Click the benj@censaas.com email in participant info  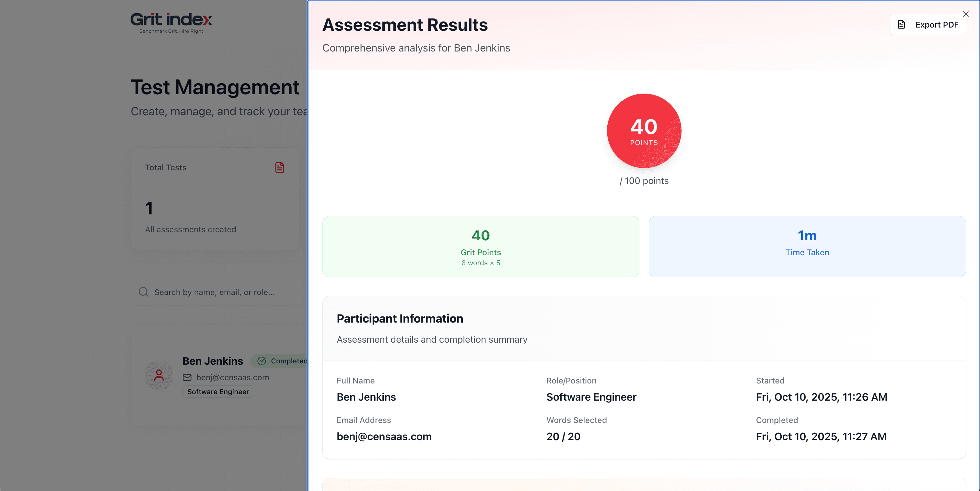coord(384,436)
